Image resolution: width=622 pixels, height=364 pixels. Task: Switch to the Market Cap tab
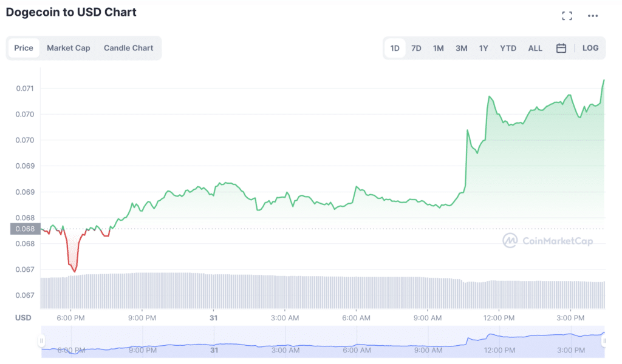(x=68, y=48)
